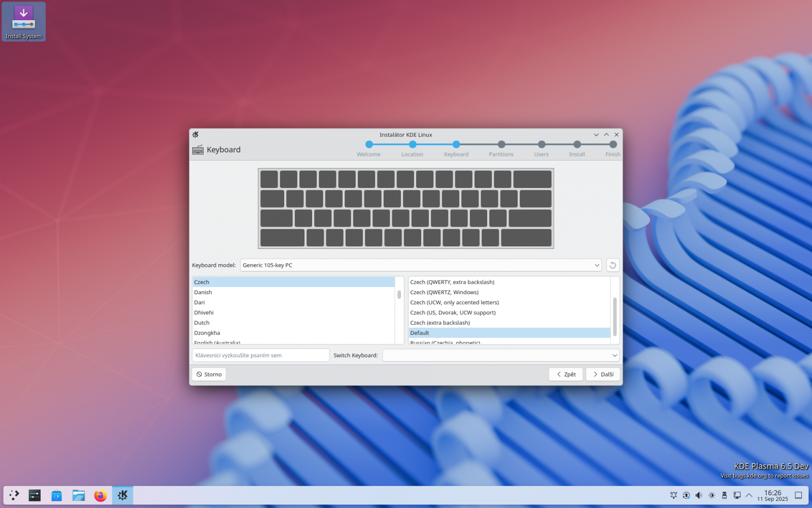Select Czech (QWERTY, extra backslash) variant
The width and height of the screenshot is (812, 508).
510,282
